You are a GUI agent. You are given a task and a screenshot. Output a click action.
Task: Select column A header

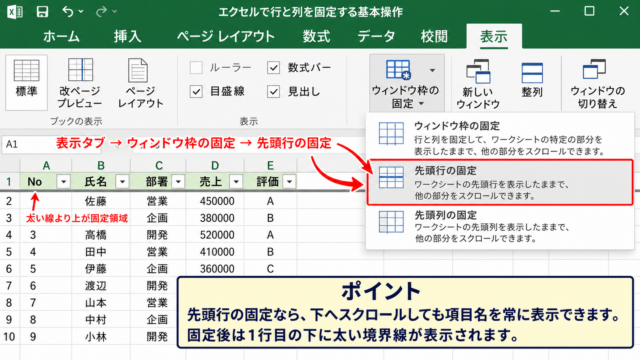46,165
